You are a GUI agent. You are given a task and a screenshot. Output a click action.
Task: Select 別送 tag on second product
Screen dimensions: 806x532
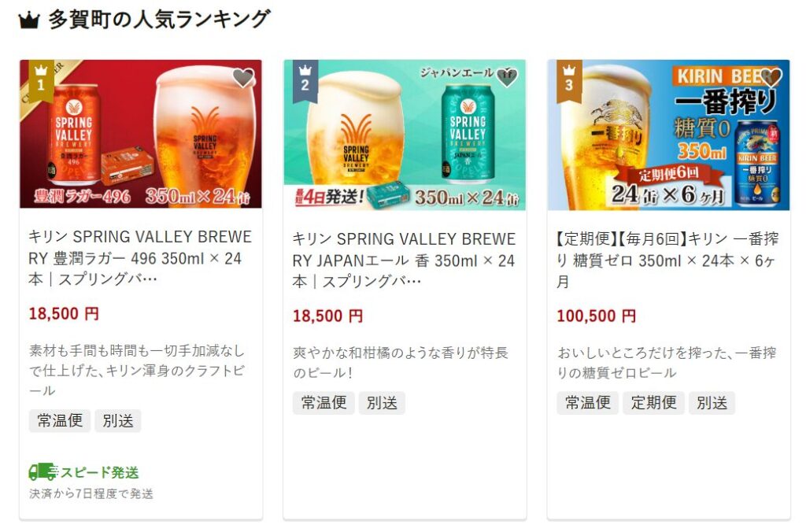[382, 402]
